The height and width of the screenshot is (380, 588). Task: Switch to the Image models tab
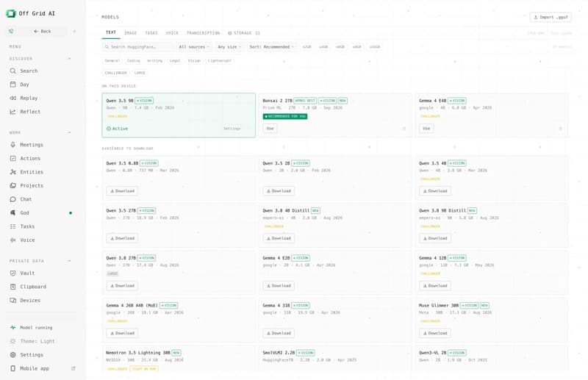pyautogui.click(x=131, y=33)
